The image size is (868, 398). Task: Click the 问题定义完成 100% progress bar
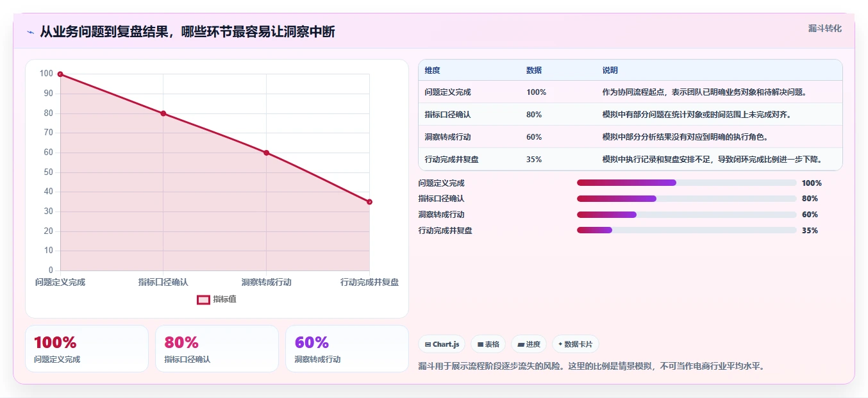tap(687, 183)
